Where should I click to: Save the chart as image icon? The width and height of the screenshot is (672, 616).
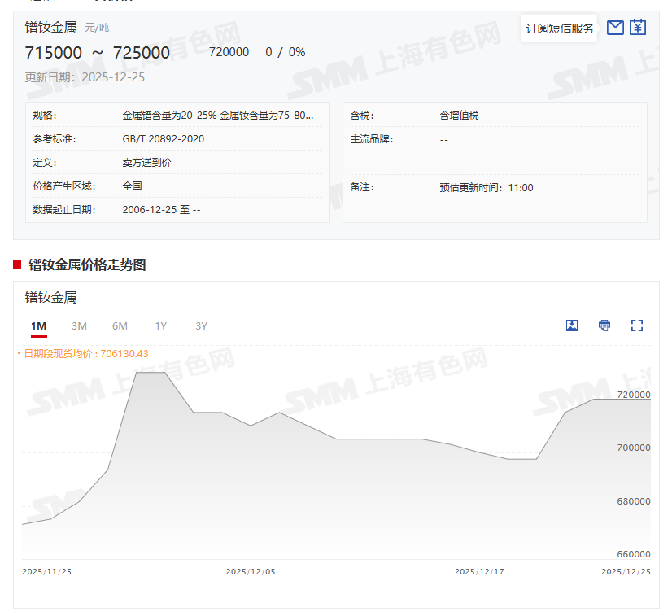(572, 325)
